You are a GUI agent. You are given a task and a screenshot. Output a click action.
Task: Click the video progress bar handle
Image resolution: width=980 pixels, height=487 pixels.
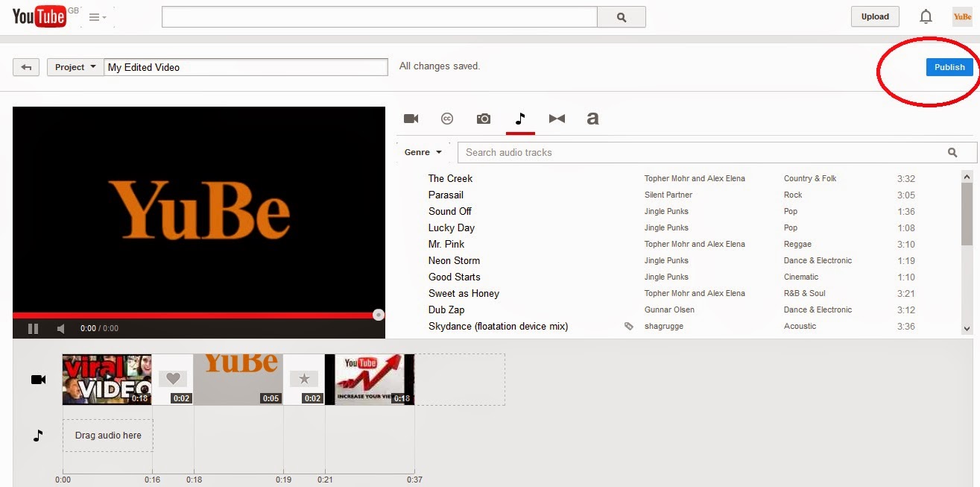click(379, 315)
